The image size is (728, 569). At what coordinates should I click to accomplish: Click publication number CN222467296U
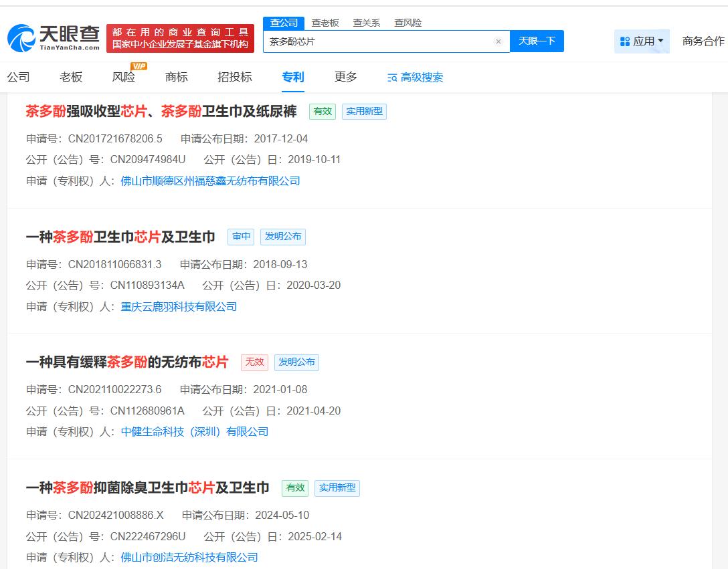point(148,536)
